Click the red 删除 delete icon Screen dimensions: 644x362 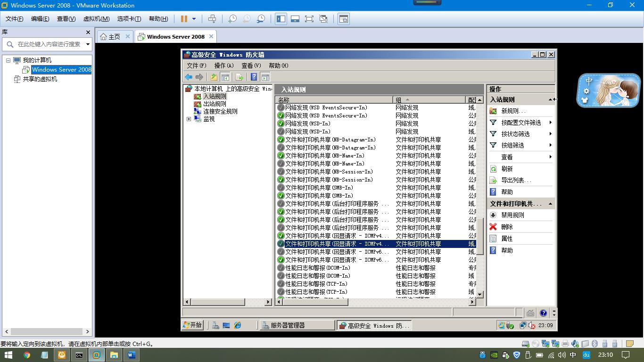[493, 227]
